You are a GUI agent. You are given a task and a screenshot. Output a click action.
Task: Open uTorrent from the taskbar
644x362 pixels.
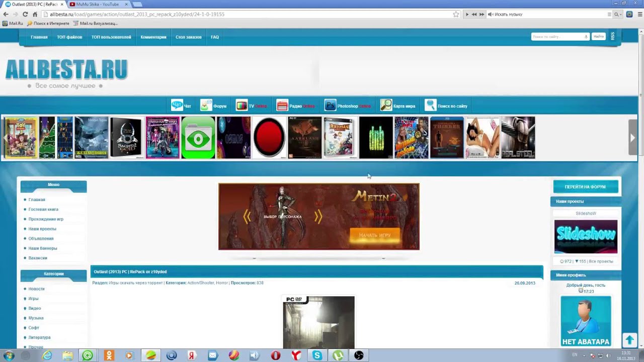click(338, 355)
